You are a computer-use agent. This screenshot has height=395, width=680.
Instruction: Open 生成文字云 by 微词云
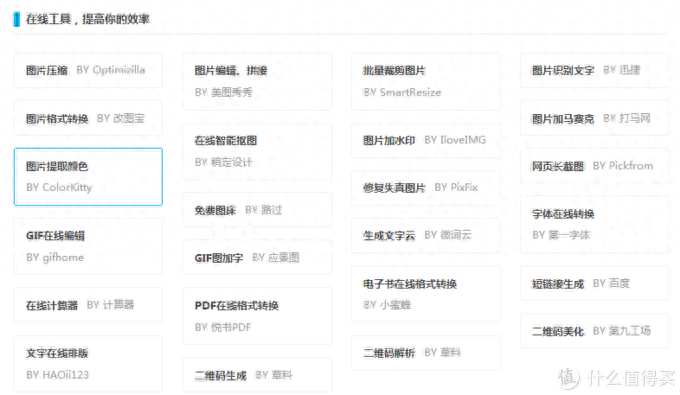coord(426,235)
